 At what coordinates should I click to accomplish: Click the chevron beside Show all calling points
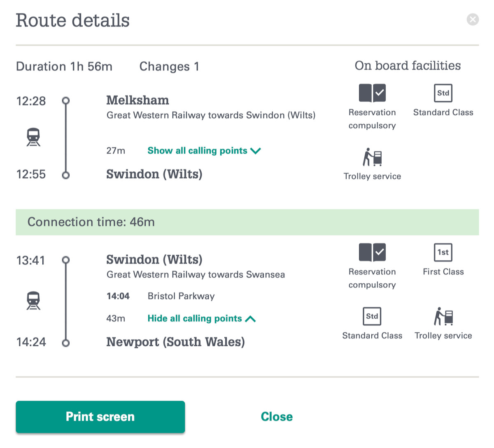[256, 151]
